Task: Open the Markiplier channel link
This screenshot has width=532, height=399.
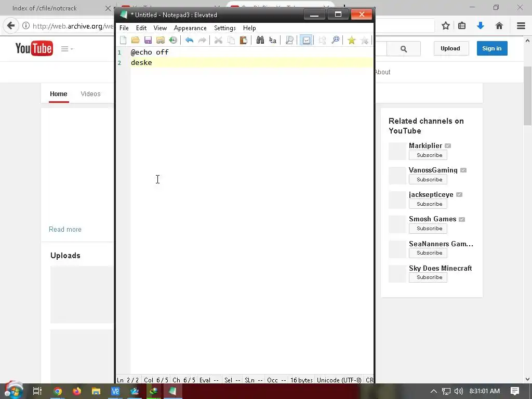Action: [x=425, y=145]
